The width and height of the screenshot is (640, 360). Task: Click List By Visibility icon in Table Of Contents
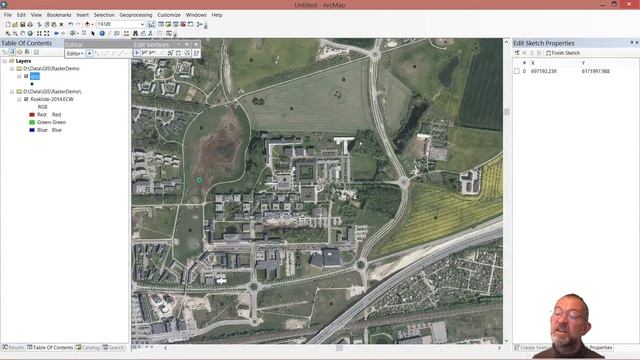pos(20,52)
